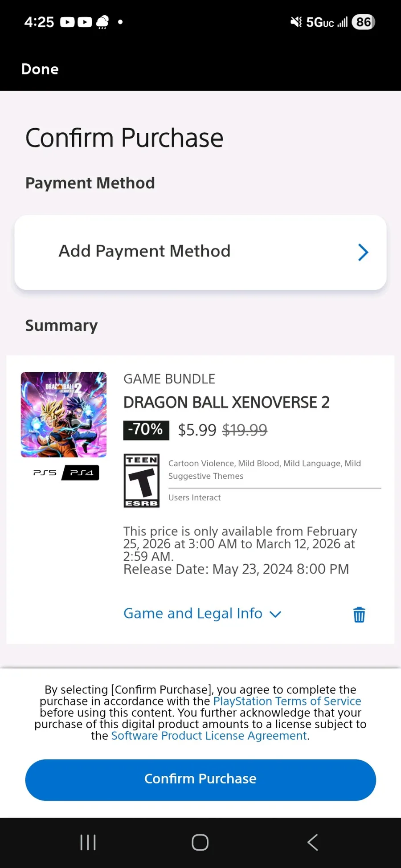Select the Add Payment Method row
This screenshot has width=401, height=868.
pyautogui.click(x=178, y=252)
